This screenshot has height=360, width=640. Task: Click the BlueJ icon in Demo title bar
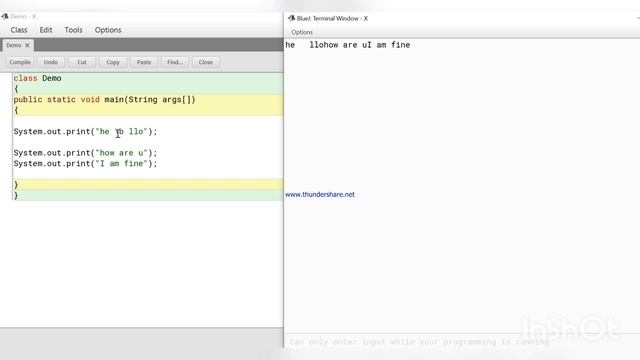pyautogui.click(x=5, y=16)
